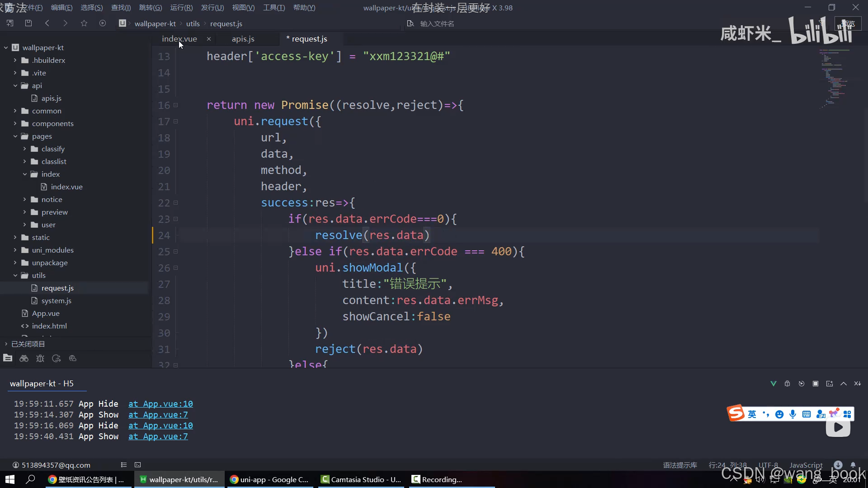Click JavaScript language mode in status bar
Viewport: 868px width, 488px height.
(806, 465)
